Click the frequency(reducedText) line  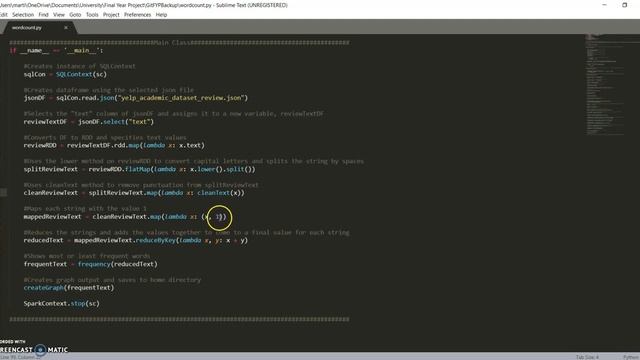(91, 264)
